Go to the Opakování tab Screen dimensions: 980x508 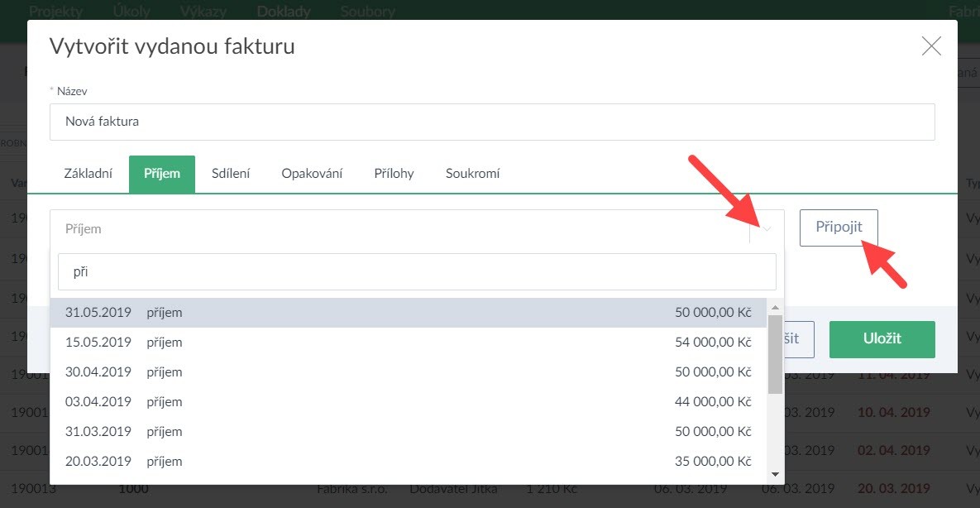click(312, 174)
